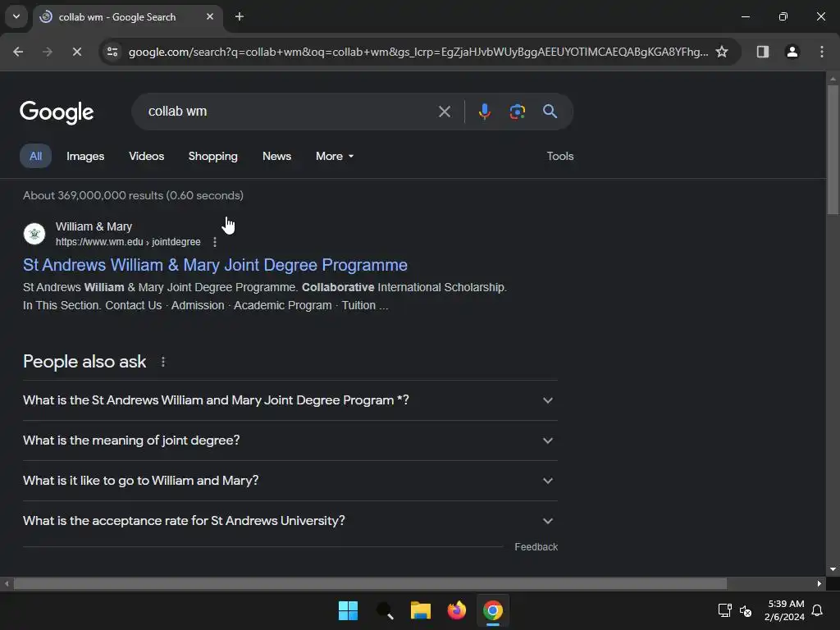Click the 'People also ask' heading
Viewport: 840px width, 630px height.
[84, 362]
